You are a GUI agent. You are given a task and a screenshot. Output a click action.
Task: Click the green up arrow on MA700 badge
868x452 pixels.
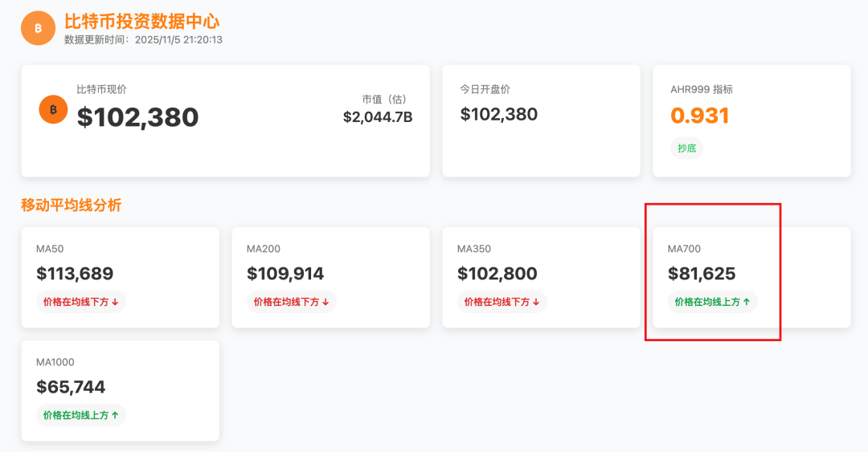pyautogui.click(x=746, y=302)
